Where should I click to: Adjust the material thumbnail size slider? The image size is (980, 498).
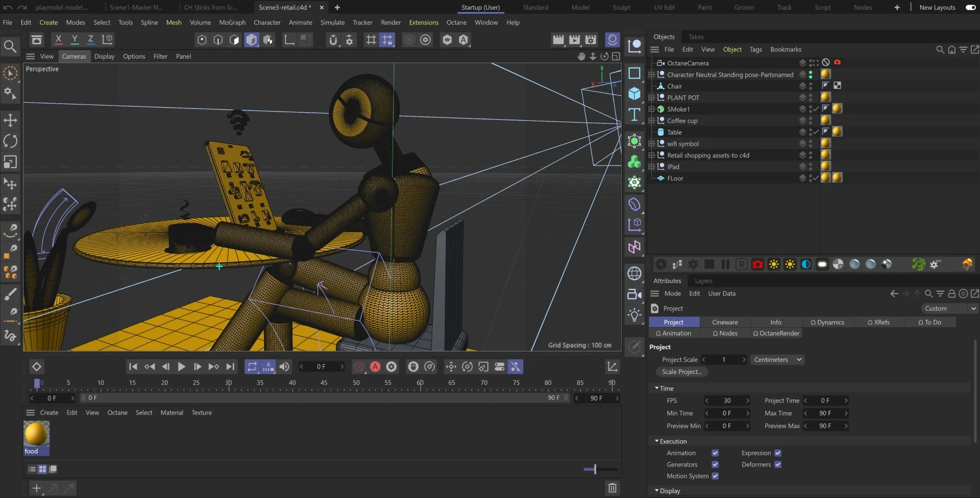[x=595, y=469]
